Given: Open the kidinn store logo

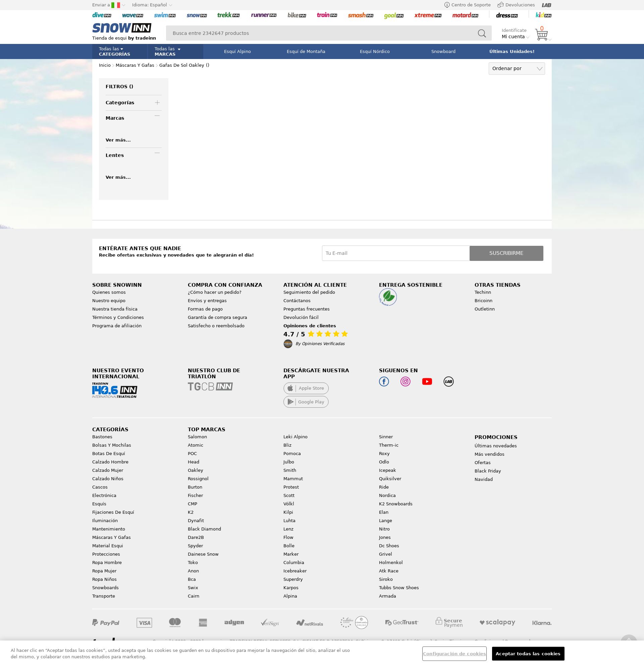Looking at the screenshot, I should pos(543,15).
